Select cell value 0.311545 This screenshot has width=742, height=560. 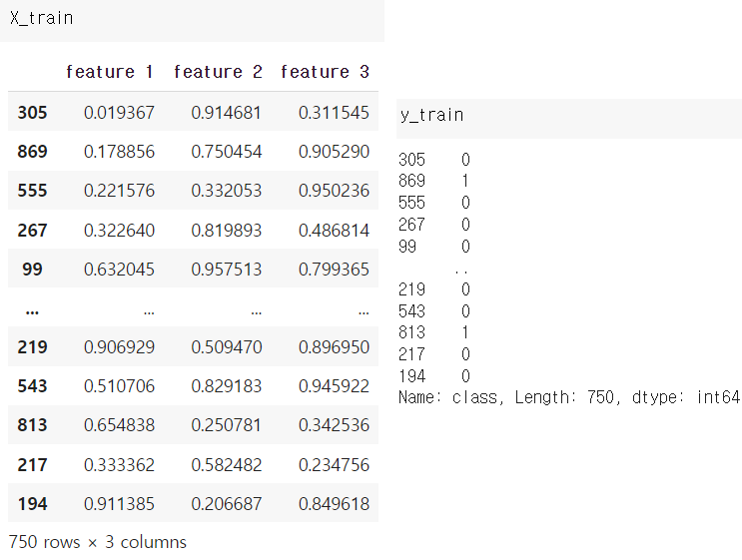(x=334, y=113)
